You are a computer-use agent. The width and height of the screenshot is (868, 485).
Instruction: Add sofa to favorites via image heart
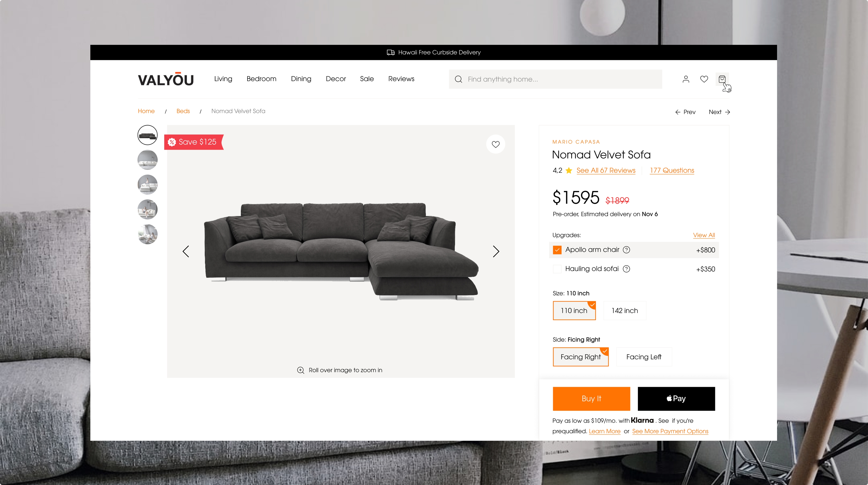point(495,144)
